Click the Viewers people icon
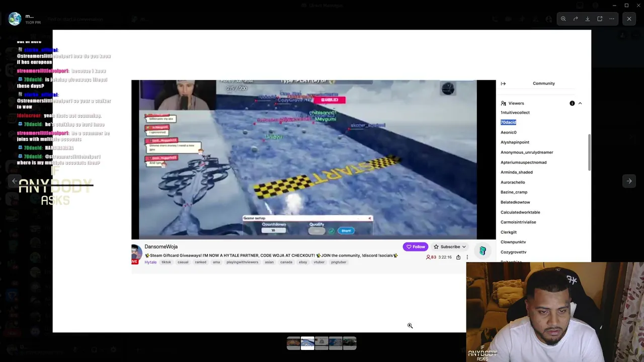The image size is (644, 362). 503,103
